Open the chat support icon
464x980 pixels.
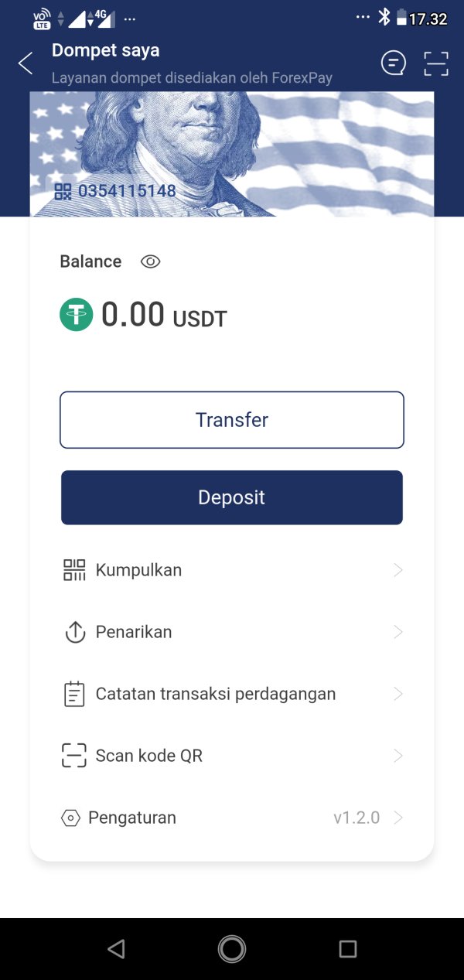pyautogui.click(x=394, y=63)
